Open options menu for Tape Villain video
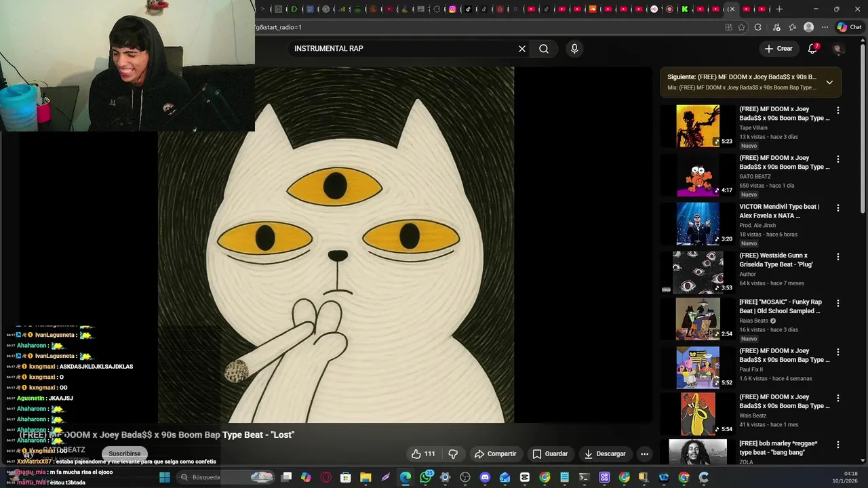This screenshot has height=488, width=868. click(838, 110)
